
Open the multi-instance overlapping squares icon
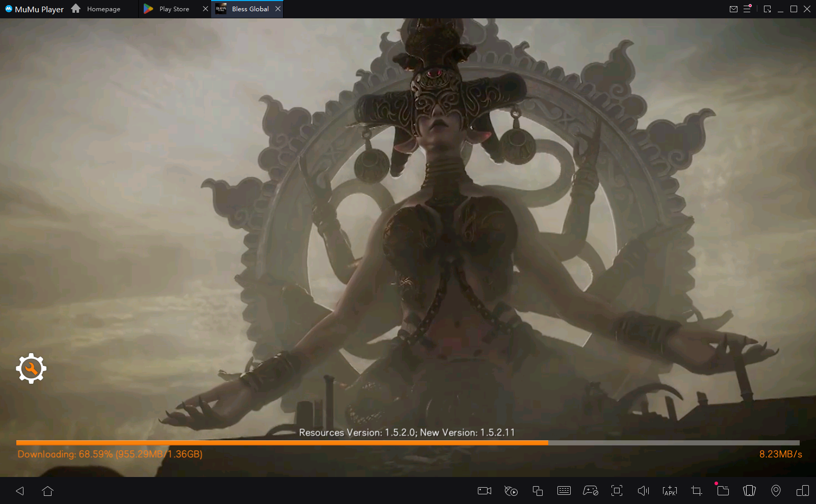click(x=538, y=491)
